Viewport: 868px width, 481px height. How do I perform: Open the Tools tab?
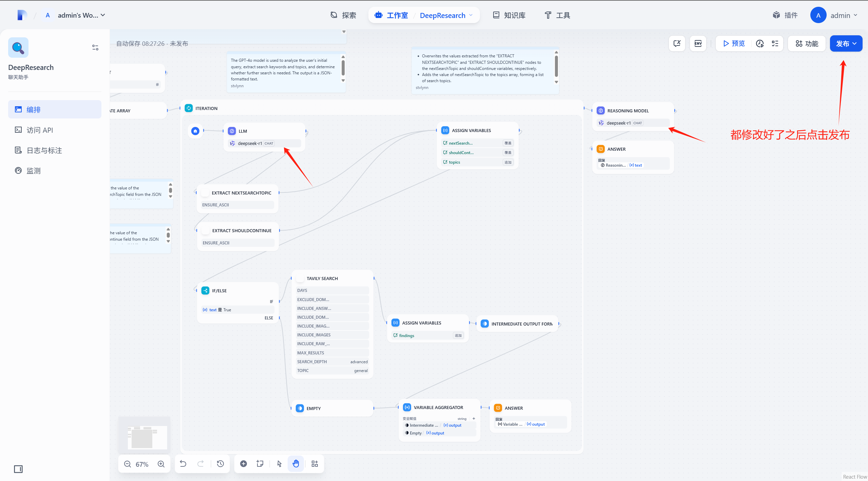tap(557, 15)
